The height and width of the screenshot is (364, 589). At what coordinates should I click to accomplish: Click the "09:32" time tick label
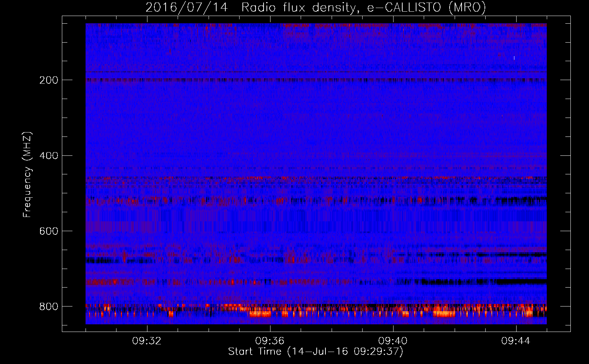[147, 341]
